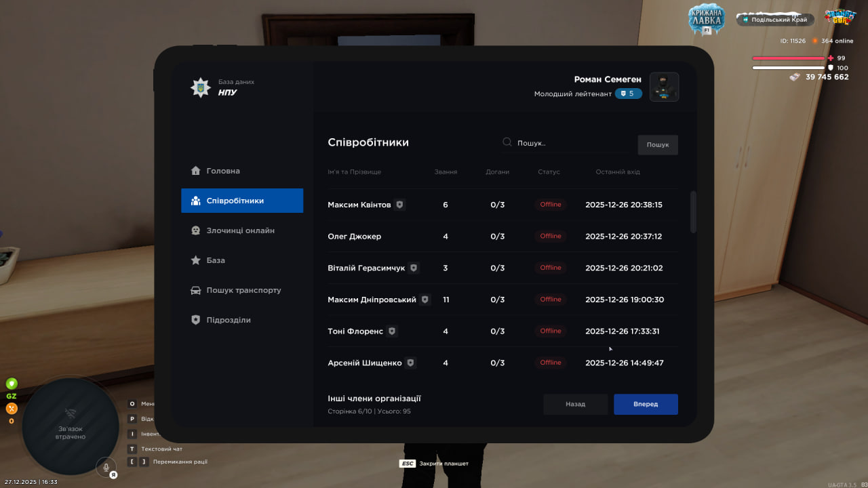The height and width of the screenshot is (488, 868).
Task: Click the magnifier icon in search field
Action: (x=507, y=142)
